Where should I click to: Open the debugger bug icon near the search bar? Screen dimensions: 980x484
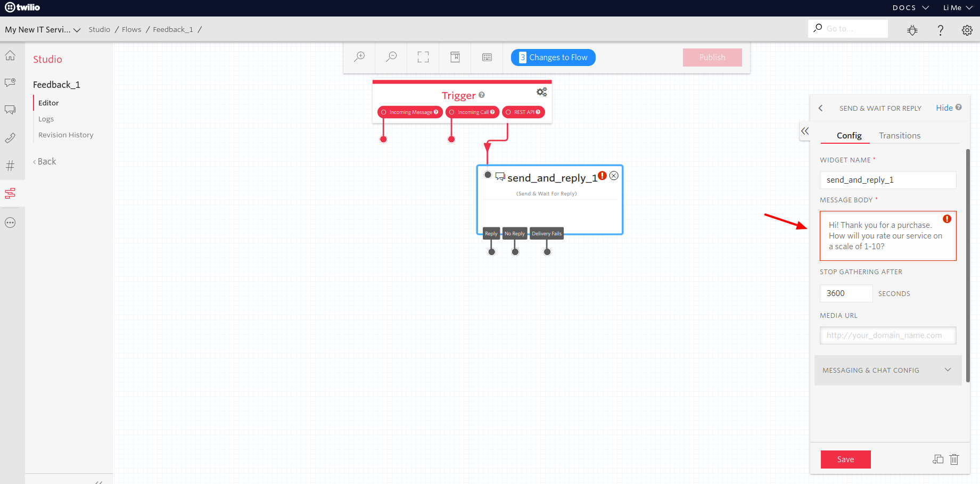click(x=912, y=30)
